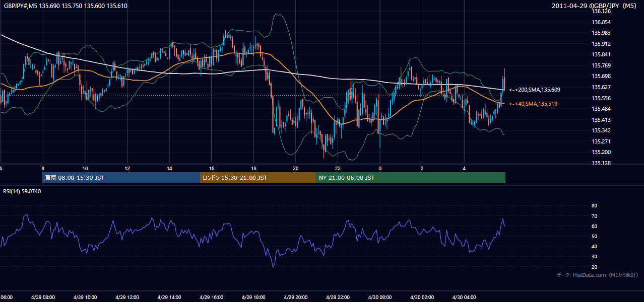Click the 4/30 00:00 bottom time label
Screen dimensions: 644x302
(379, 297)
